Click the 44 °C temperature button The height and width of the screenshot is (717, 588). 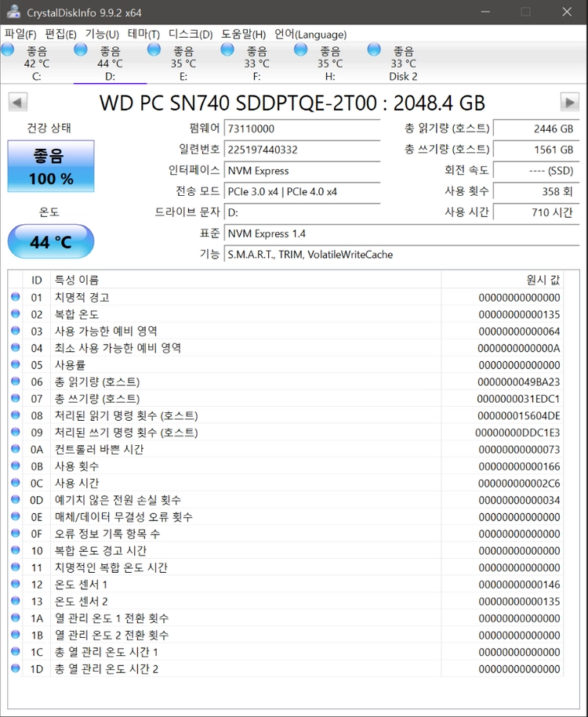click(x=51, y=241)
